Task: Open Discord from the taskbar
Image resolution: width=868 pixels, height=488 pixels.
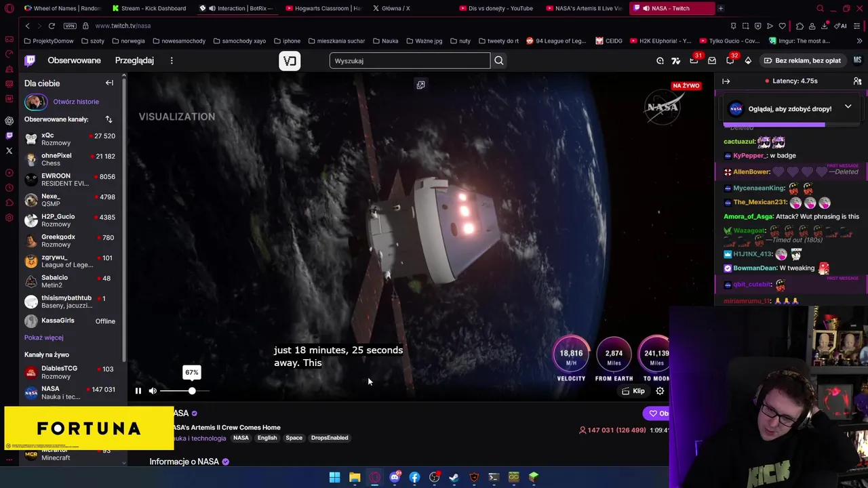Action: (395, 477)
